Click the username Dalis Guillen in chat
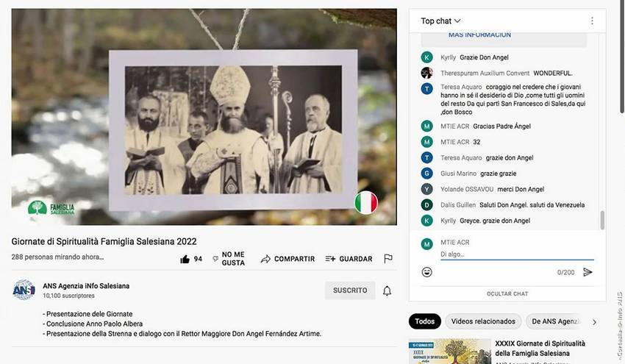The width and height of the screenshot is (625, 364). [458, 205]
